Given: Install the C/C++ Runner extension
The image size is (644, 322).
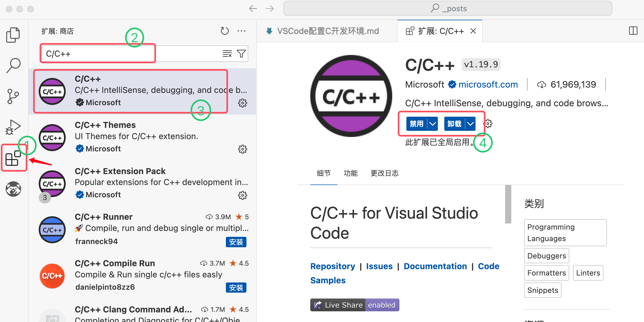Looking at the screenshot, I should (x=236, y=242).
